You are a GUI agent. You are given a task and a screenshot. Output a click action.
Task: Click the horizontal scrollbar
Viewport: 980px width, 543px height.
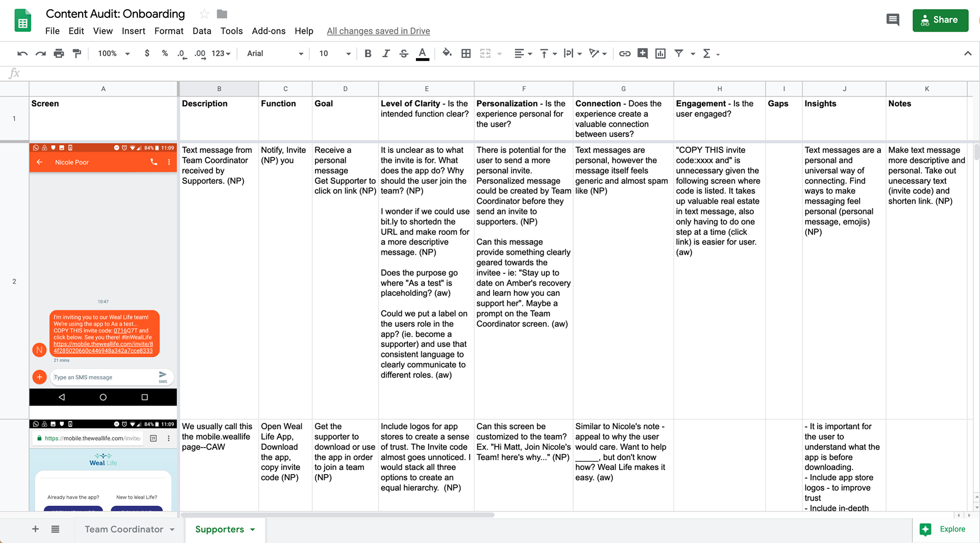click(x=337, y=515)
